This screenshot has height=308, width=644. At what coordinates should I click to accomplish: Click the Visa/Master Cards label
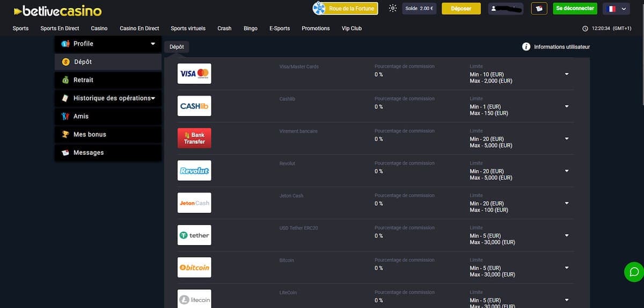(x=299, y=67)
